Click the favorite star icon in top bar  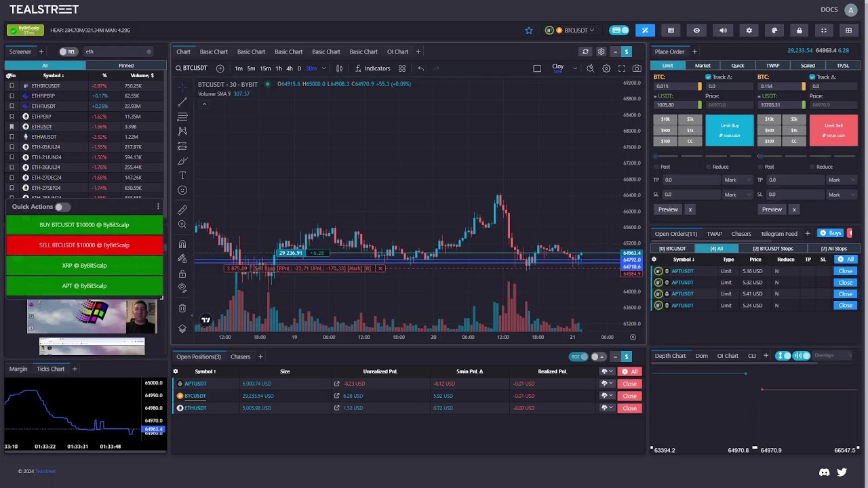529,30
